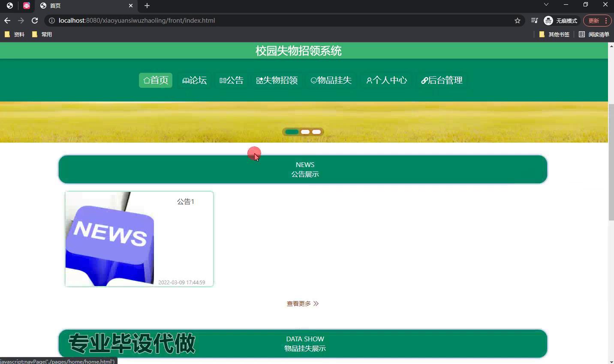
Task: Select the first carousel slide indicator
Action: pyautogui.click(x=292, y=132)
